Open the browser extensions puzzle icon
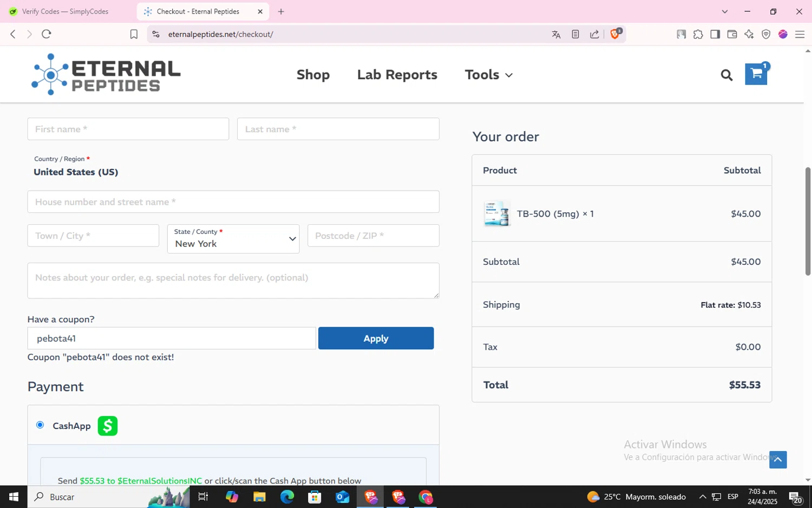Viewport: 812px width, 508px height. pyautogui.click(x=698, y=34)
